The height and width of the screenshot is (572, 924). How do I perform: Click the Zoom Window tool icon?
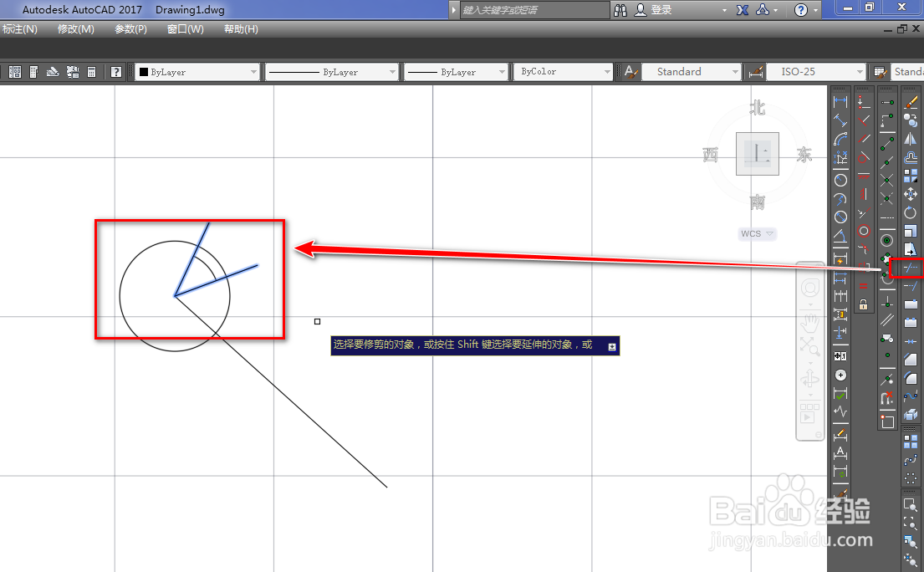(911, 504)
